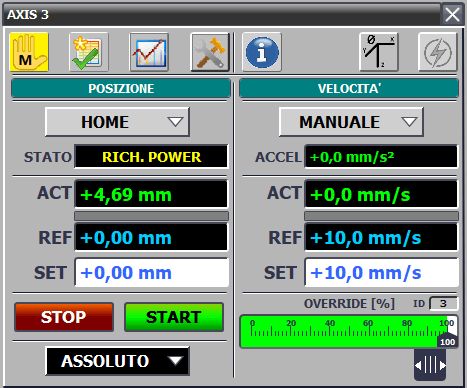Click the ID number field

tap(444, 304)
